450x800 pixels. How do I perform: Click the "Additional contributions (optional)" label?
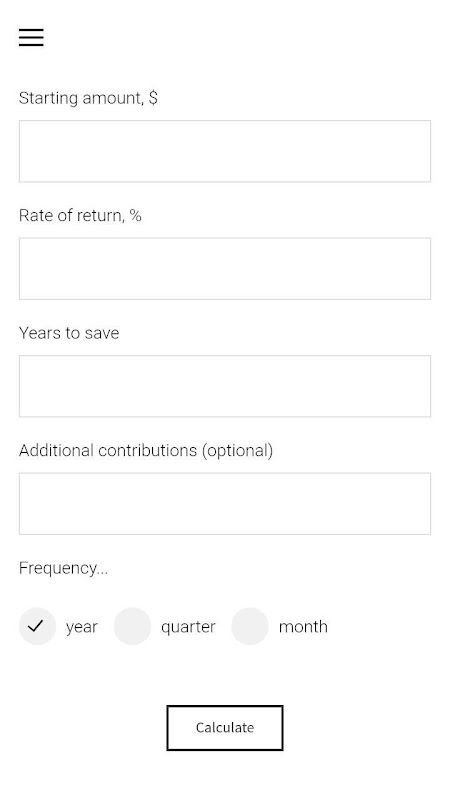click(x=146, y=451)
